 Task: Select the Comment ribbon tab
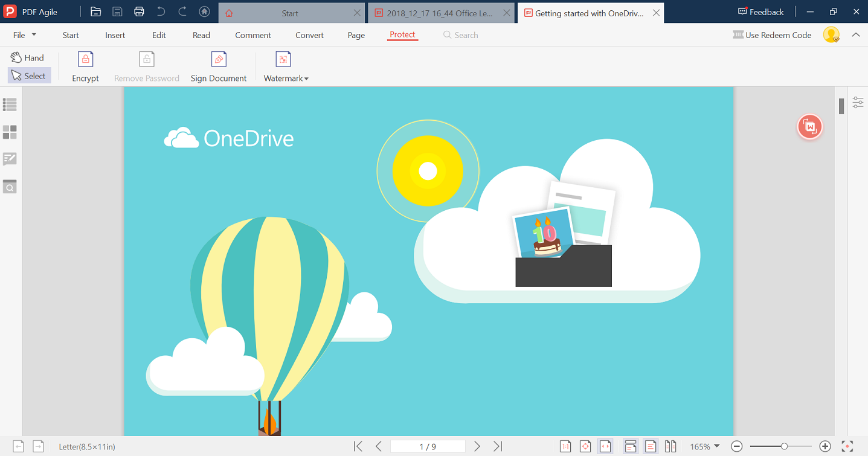point(253,35)
